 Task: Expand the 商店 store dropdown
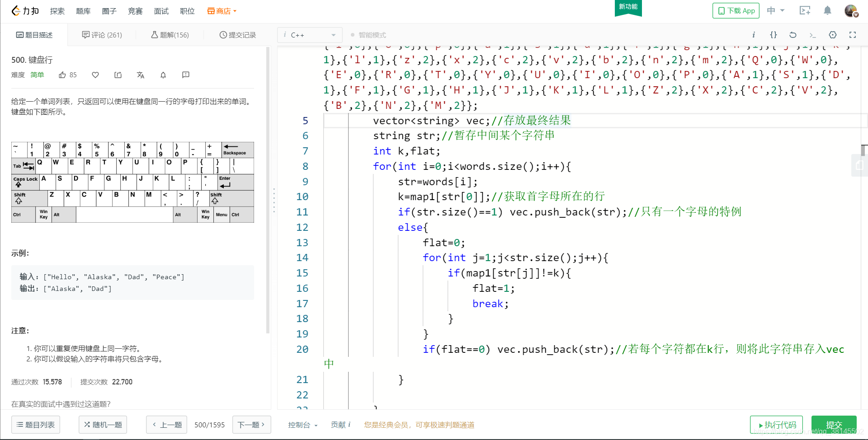pyautogui.click(x=222, y=11)
